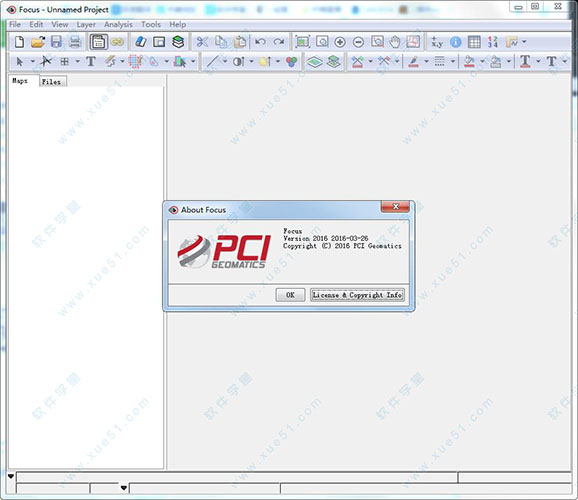Click License & Copyright Info button
The height and width of the screenshot is (500, 578).
click(x=357, y=295)
